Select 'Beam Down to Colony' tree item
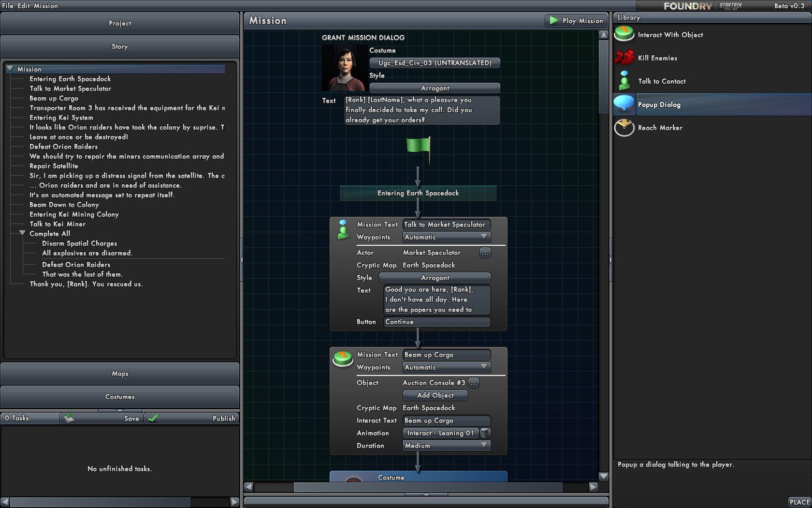Screen dimensions: 812x508 pos(64,205)
